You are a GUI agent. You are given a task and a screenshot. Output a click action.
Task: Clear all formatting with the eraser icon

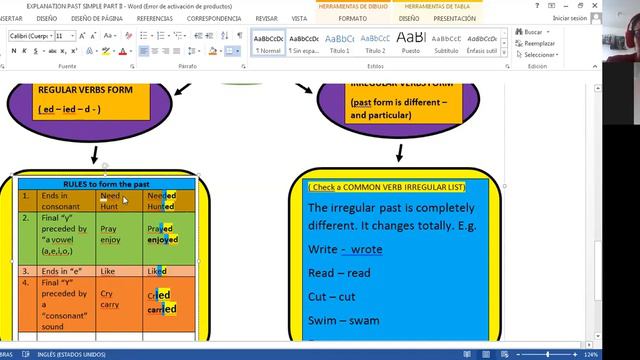pyautogui.click(x=129, y=36)
